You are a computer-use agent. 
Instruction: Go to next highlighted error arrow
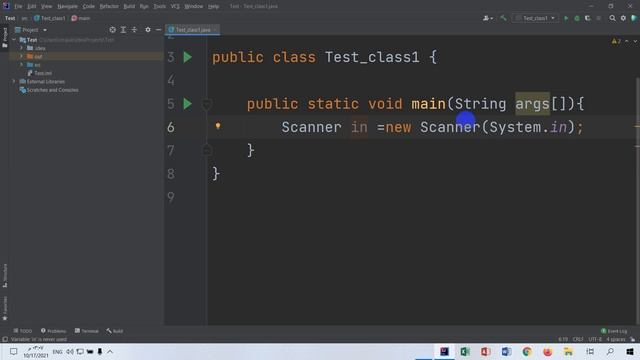(x=635, y=41)
